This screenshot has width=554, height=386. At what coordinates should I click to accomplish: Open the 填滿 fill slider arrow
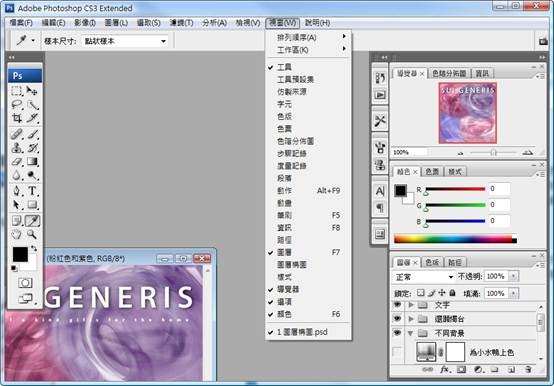[x=513, y=293]
